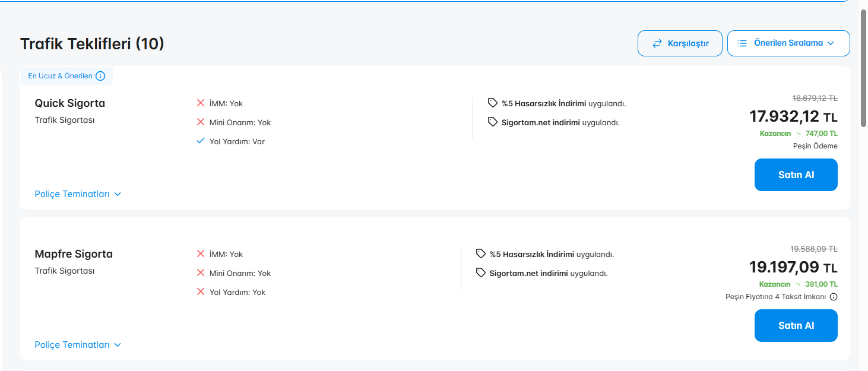
Task: Click the tag icon beside Mapfre Hasarsızlık İndirimi
Action: 481,254
